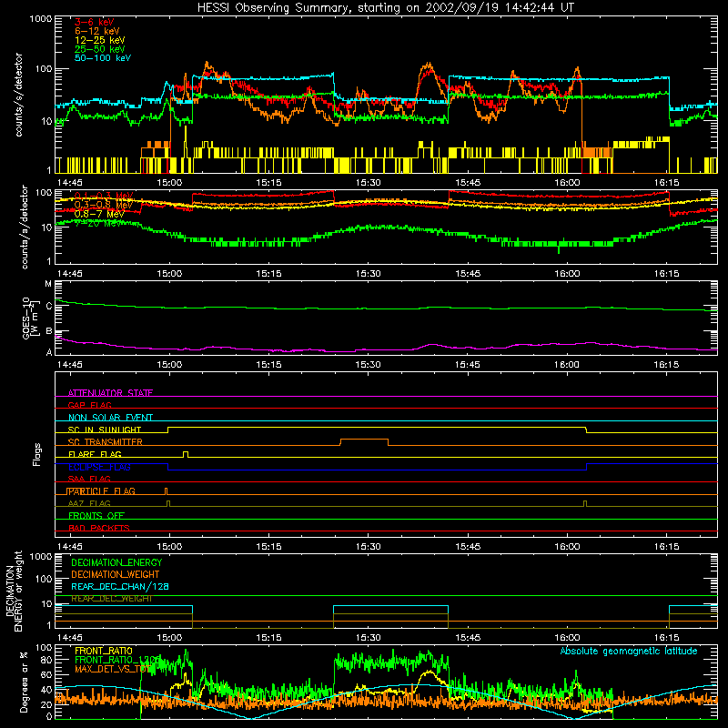Image resolution: width=728 pixels, height=728 pixels.
Task: Select the SAA_FLAG label
Action: coord(89,479)
